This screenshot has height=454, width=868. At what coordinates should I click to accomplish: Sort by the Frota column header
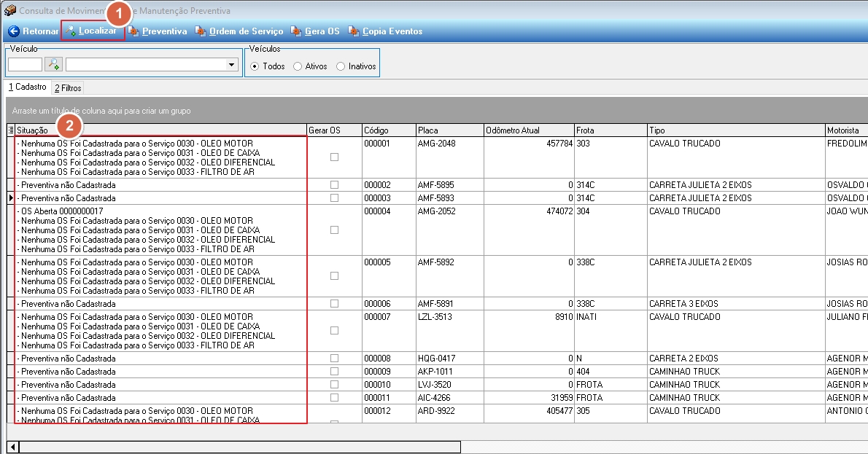611,130
